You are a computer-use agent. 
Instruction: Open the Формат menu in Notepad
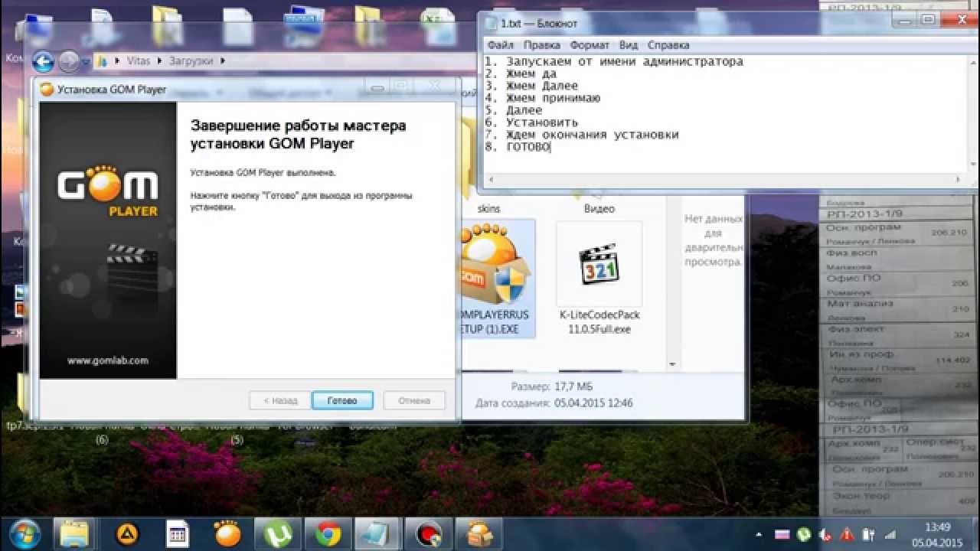coord(590,45)
